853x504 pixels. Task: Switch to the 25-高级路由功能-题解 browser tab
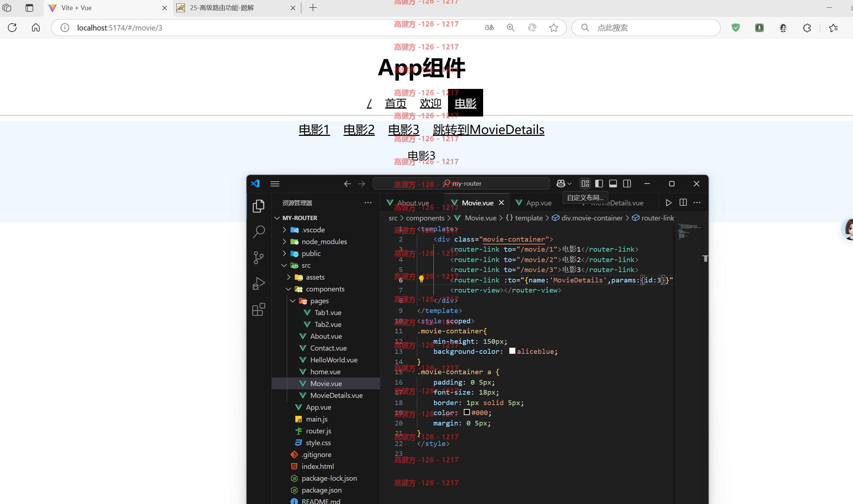click(237, 8)
